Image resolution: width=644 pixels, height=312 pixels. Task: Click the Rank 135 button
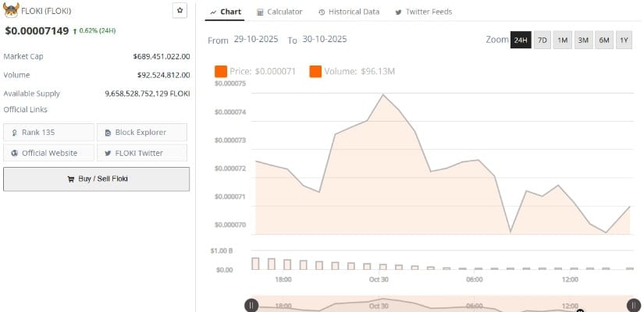pos(49,132)
